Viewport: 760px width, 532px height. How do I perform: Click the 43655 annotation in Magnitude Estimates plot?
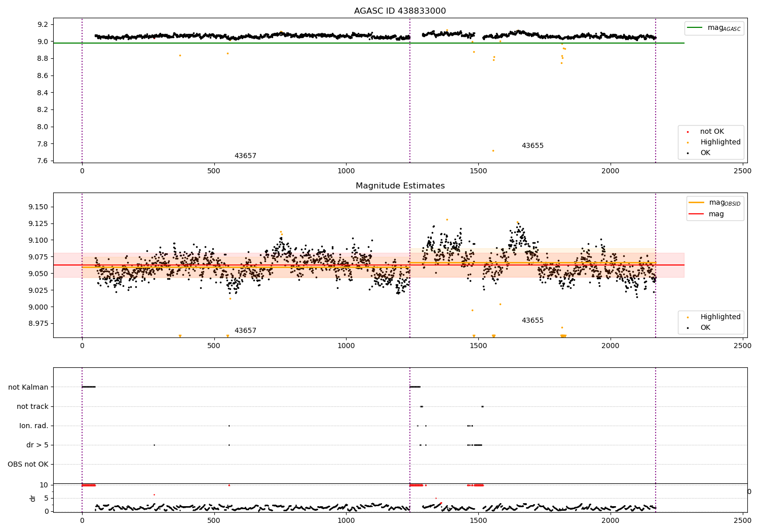tap(533, 321)
